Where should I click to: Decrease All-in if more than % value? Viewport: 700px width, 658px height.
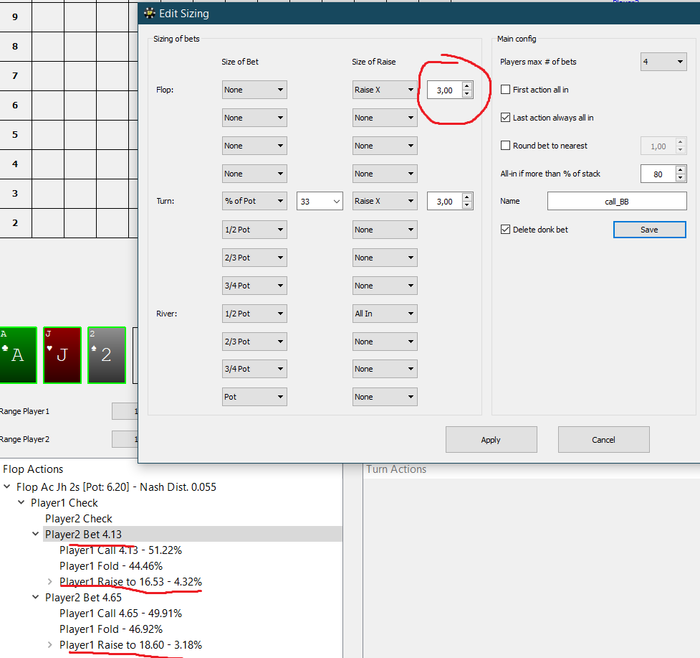[680, 178]
